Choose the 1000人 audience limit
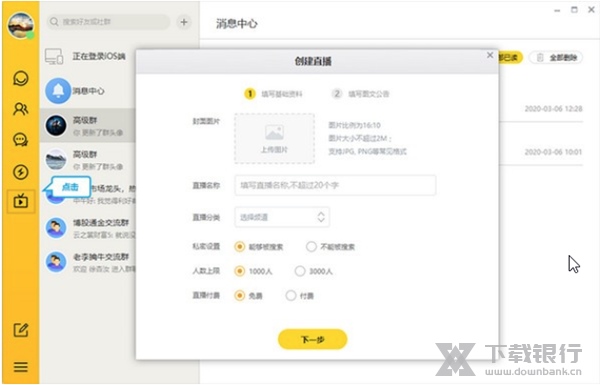 253,271
